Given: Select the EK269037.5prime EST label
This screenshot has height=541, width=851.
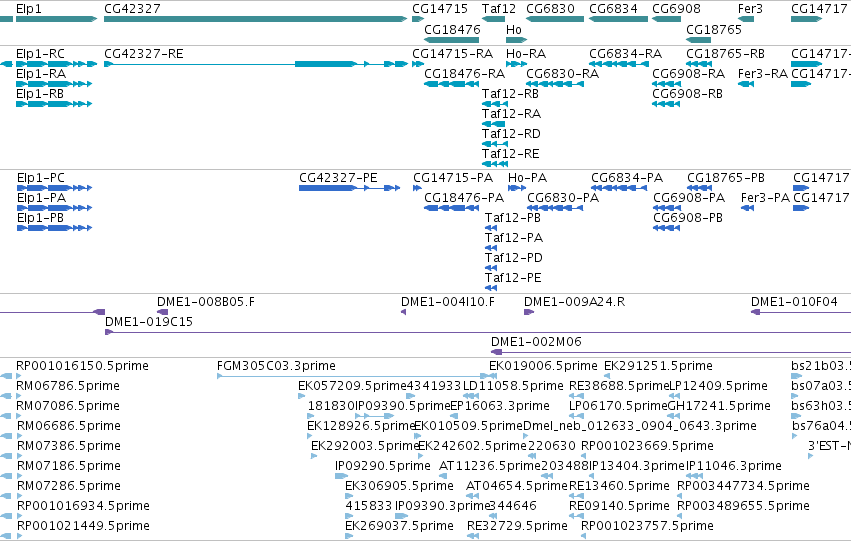Looking at the screenshot, I should tap(399, 526).
